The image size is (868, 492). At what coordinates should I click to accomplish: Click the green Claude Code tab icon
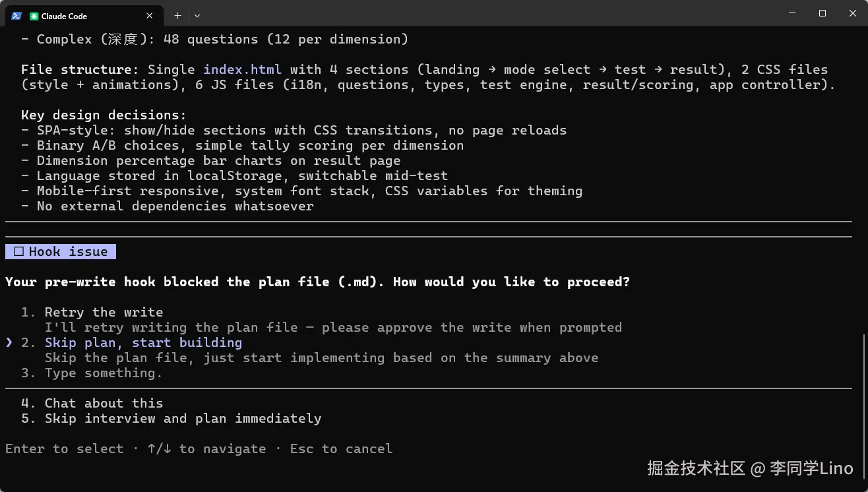34,16
